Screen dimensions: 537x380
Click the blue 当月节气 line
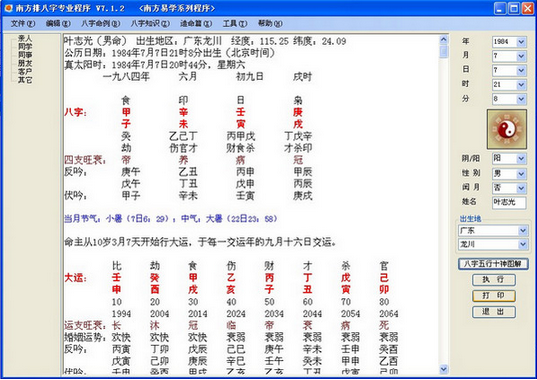[x=171, y=218]
